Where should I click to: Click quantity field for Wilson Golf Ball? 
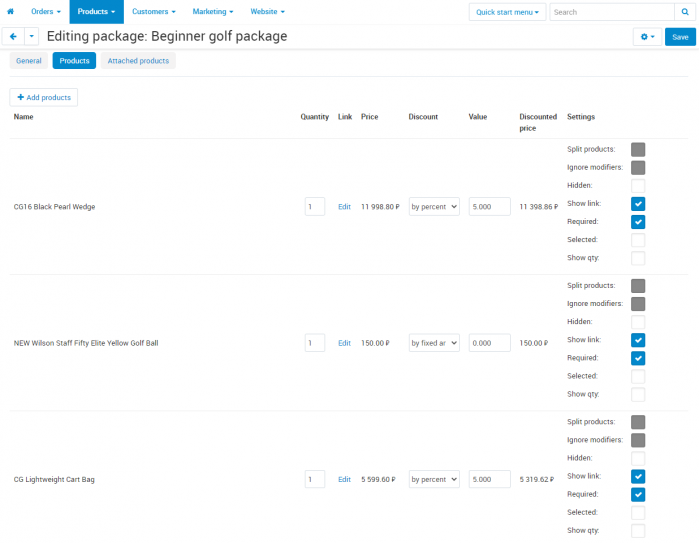[x=315, y=343]
